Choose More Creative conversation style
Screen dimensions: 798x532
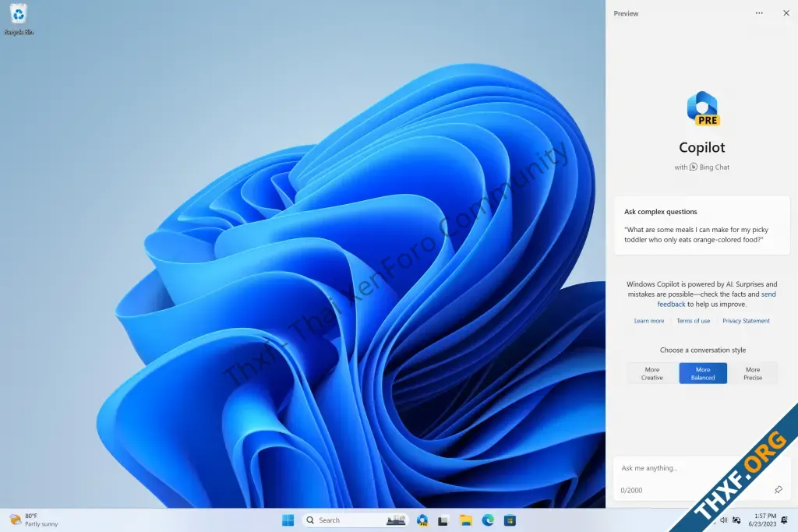pyautogui.click(x=652, y=373)
